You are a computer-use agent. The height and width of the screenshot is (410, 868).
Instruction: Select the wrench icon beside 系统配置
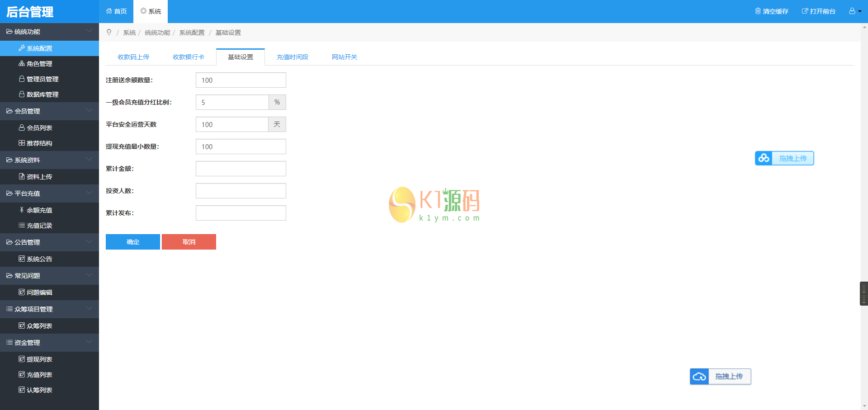[21, 48]
